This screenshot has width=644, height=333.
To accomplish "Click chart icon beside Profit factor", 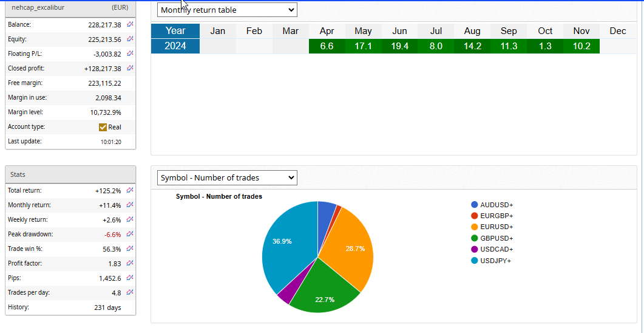I will pyautogui.click(x=130, y=264).
